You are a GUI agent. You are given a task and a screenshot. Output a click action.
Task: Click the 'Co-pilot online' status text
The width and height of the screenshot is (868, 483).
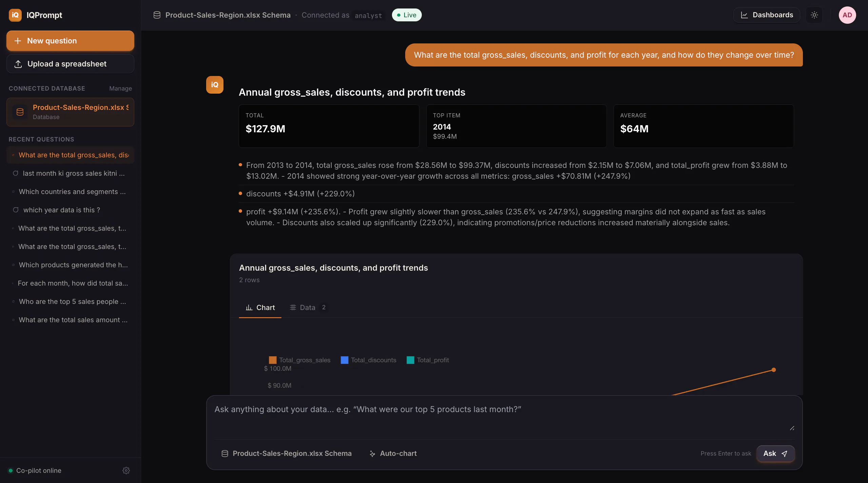39,470
